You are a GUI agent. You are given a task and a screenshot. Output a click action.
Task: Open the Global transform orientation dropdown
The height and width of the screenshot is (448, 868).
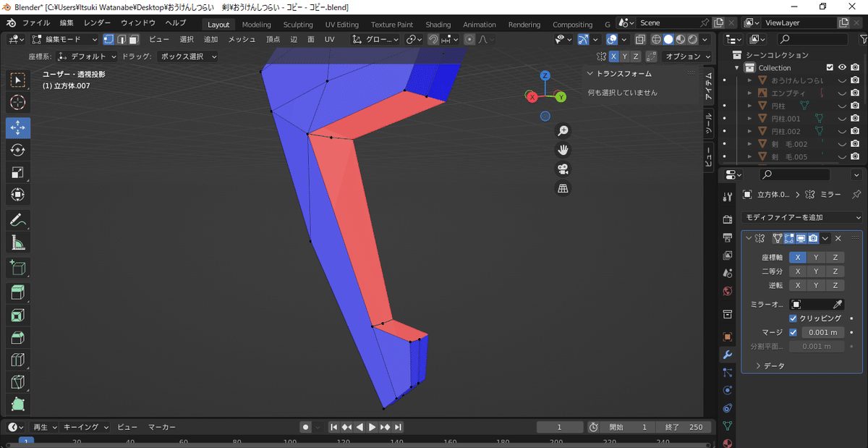375,39
